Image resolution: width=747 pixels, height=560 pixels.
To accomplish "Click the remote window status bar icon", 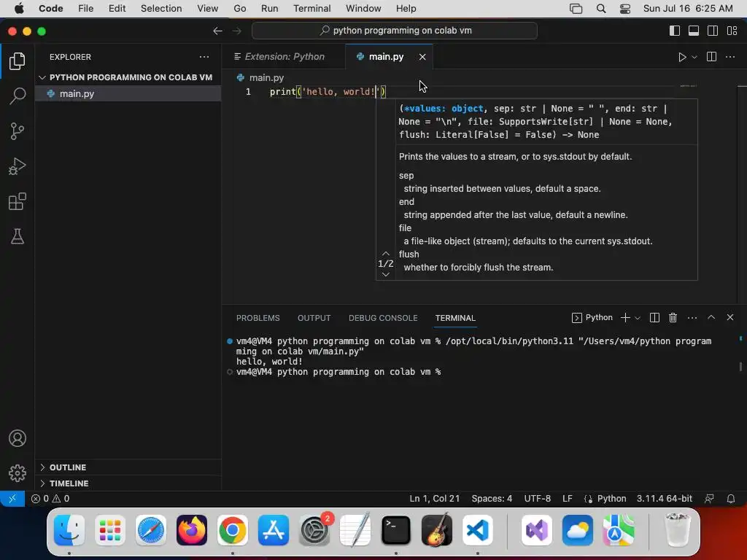I will tap(12, 499).
